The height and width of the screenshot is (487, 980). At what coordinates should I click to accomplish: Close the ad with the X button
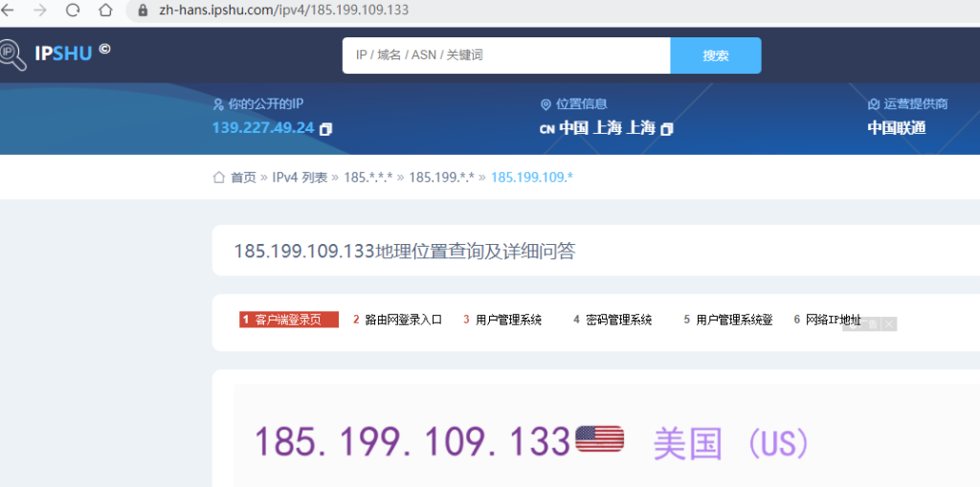(x=889, y=324)
